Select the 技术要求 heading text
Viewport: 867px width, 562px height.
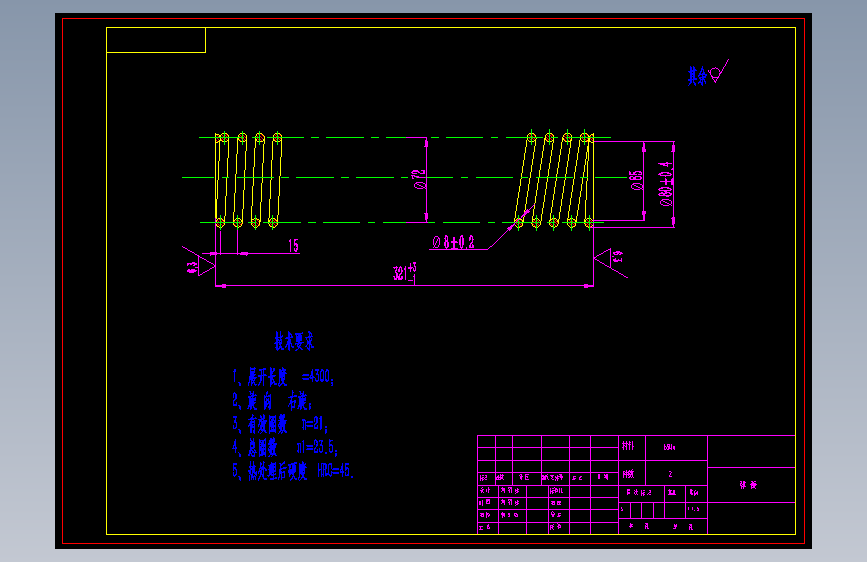[294, 341]
